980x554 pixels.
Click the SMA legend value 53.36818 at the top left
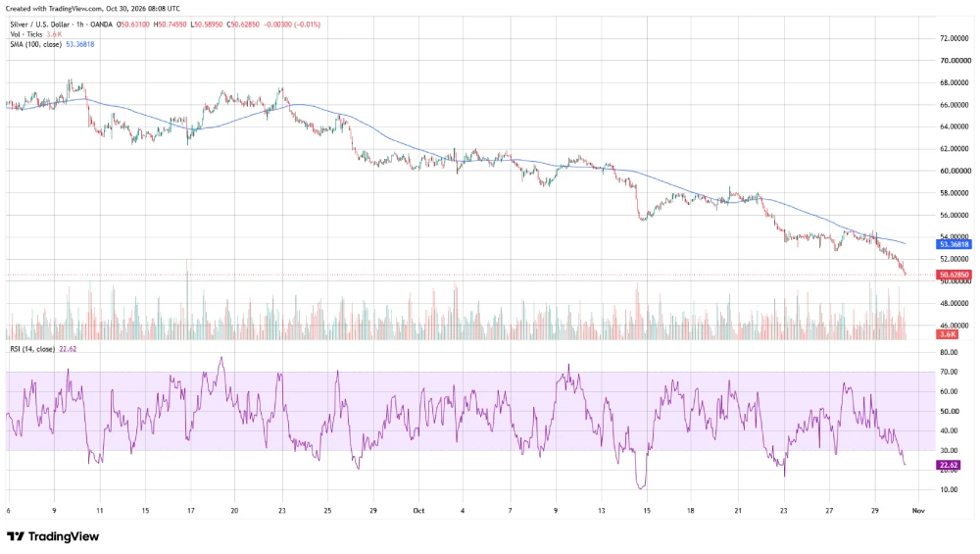[80, 44]
